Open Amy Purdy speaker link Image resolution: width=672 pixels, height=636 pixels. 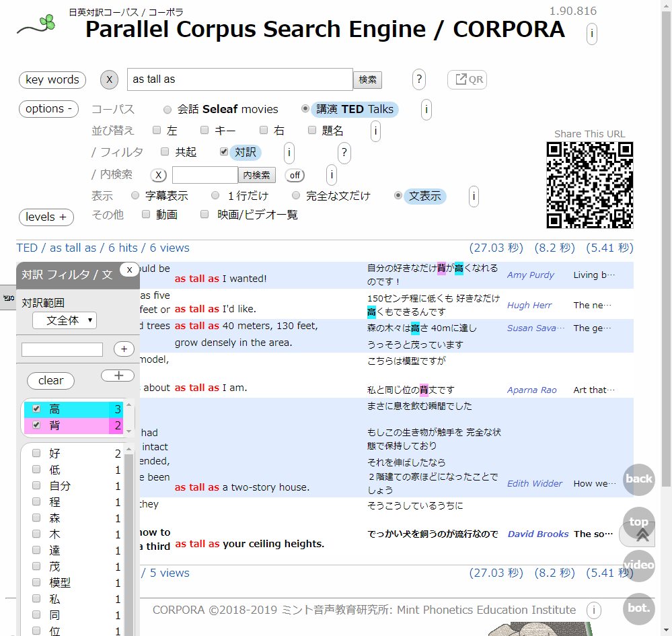(x=531, y=275)
